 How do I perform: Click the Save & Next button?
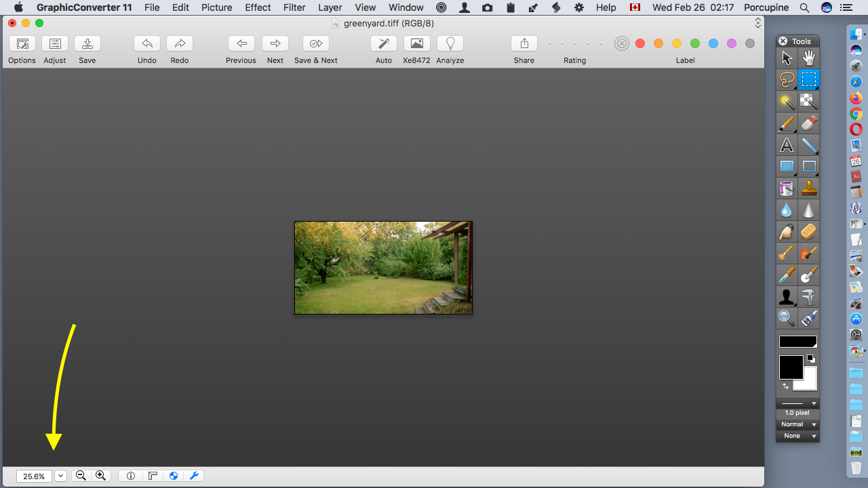(315, 44)
